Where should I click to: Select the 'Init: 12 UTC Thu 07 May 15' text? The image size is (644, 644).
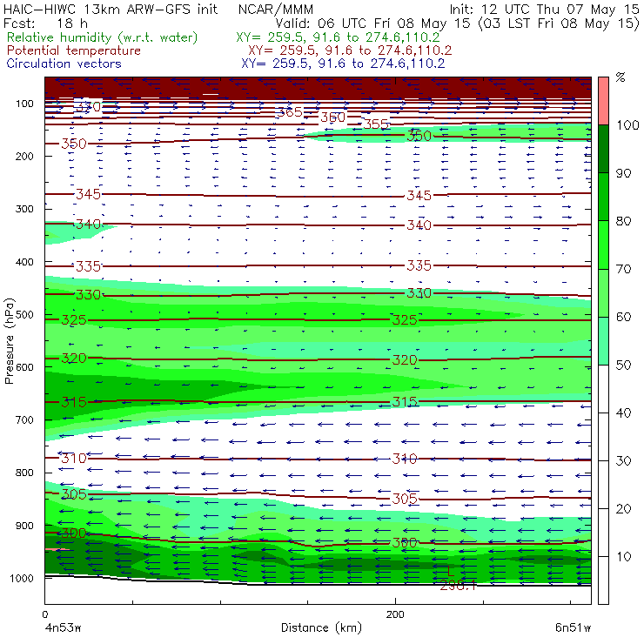544,10
